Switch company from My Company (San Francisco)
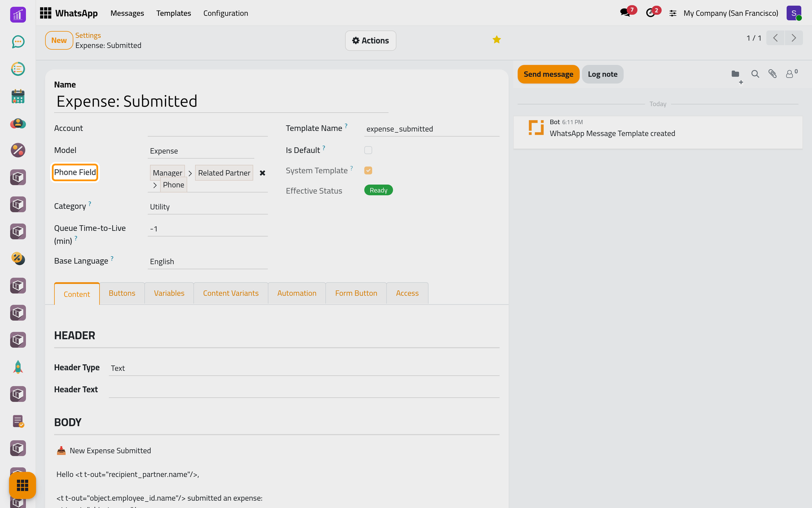Image resolution: width=812 pixels, height=508 pixels. tap(730, 13)
